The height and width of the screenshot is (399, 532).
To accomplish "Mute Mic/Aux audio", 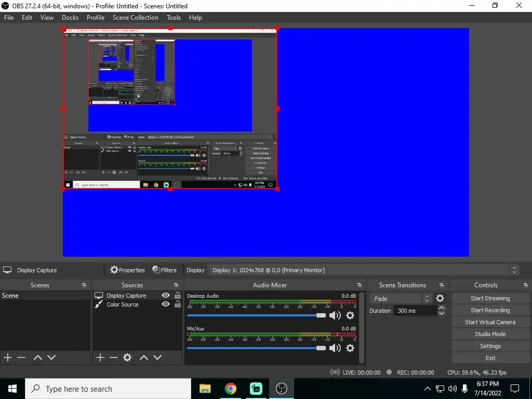I will pyautogui.click(x=335, y=348).
